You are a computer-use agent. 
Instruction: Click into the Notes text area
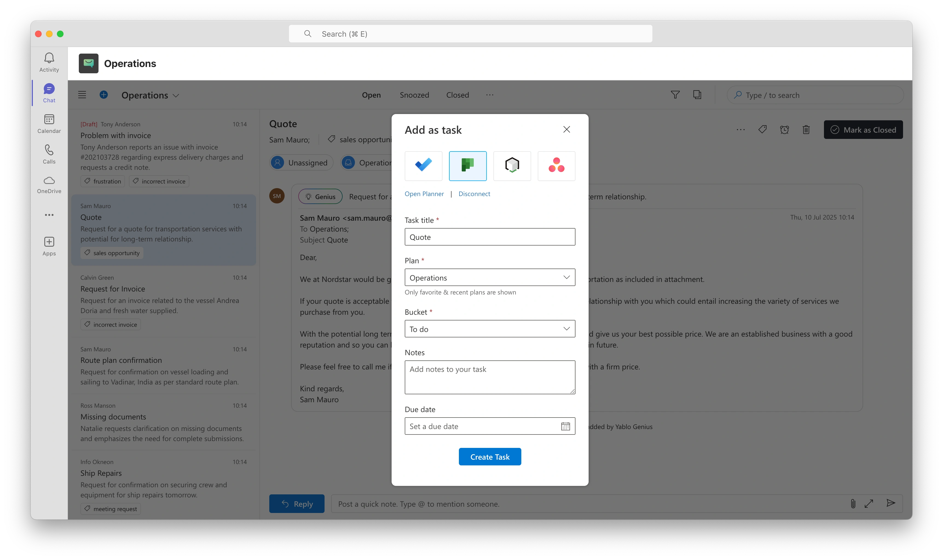click(490, 377)
